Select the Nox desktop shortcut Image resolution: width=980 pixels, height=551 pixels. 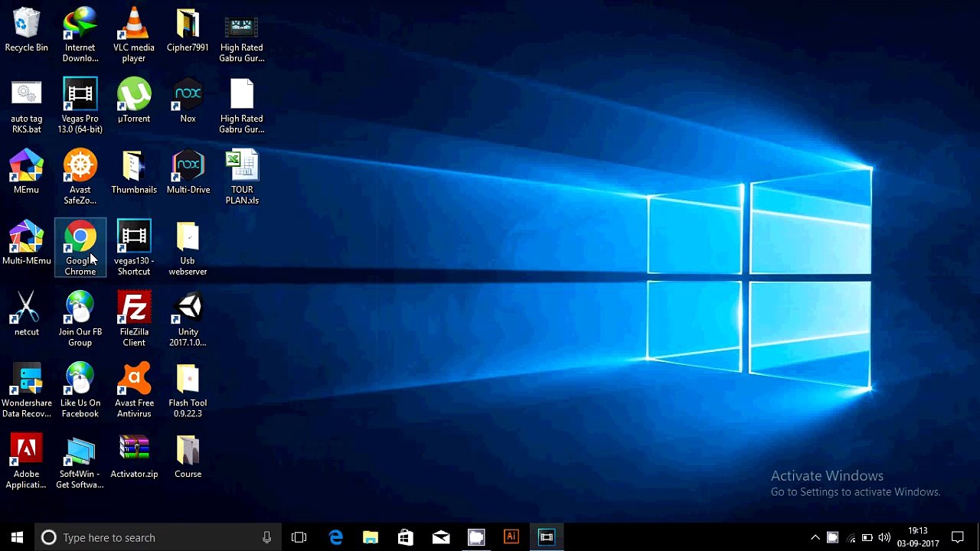(x=188, y=102)
